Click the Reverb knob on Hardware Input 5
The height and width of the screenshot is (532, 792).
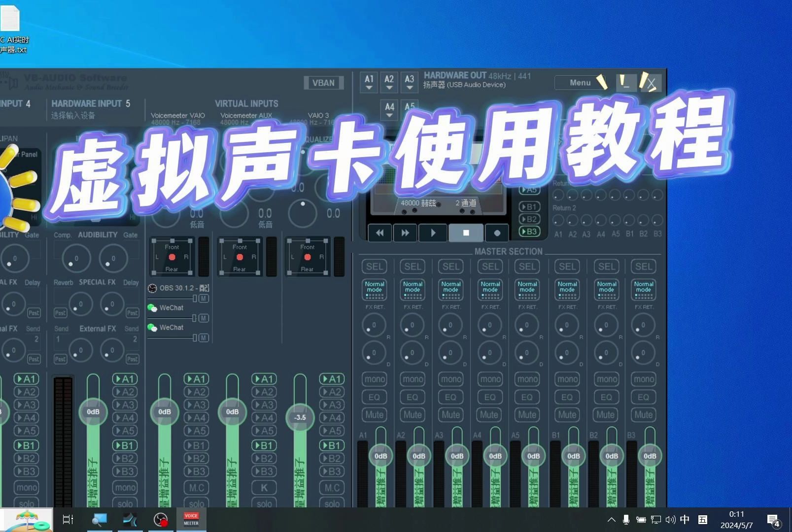[x=80, y=304]
